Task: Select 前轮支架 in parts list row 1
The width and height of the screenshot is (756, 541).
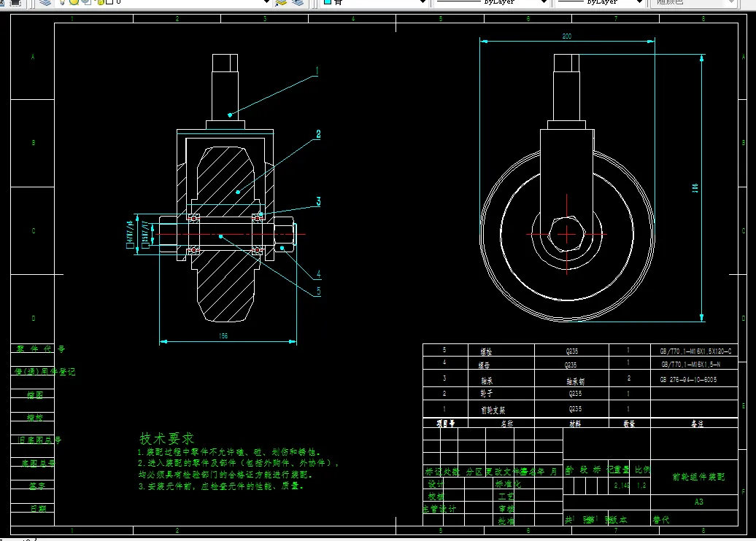Action: click(493, 410)
